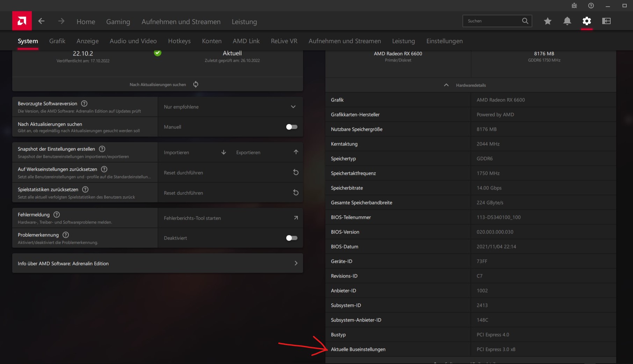Switch to the Anzeige tab
The image size is (633, 364).
pos(87,41)
